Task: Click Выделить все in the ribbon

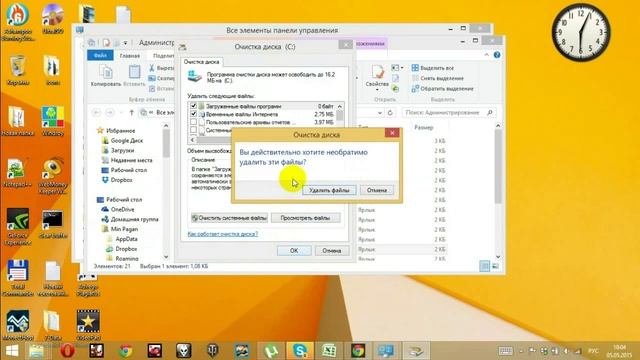Action: click(x=433, y=68)
